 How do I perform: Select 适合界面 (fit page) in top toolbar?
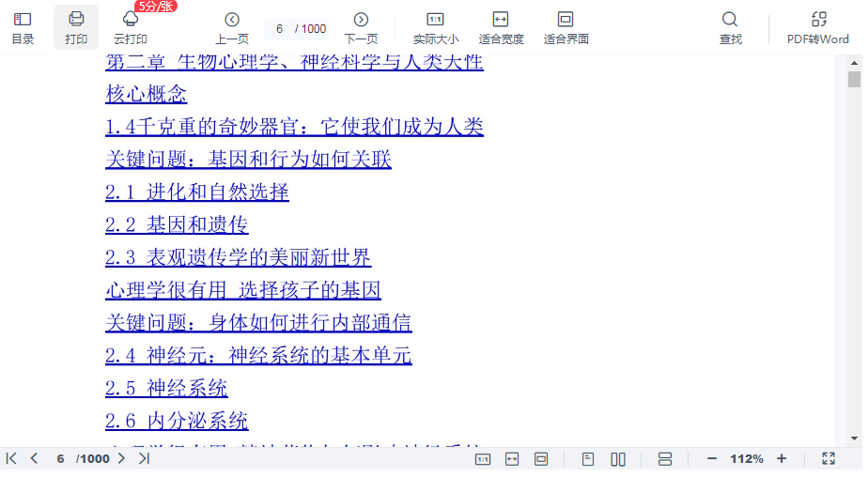566,27
